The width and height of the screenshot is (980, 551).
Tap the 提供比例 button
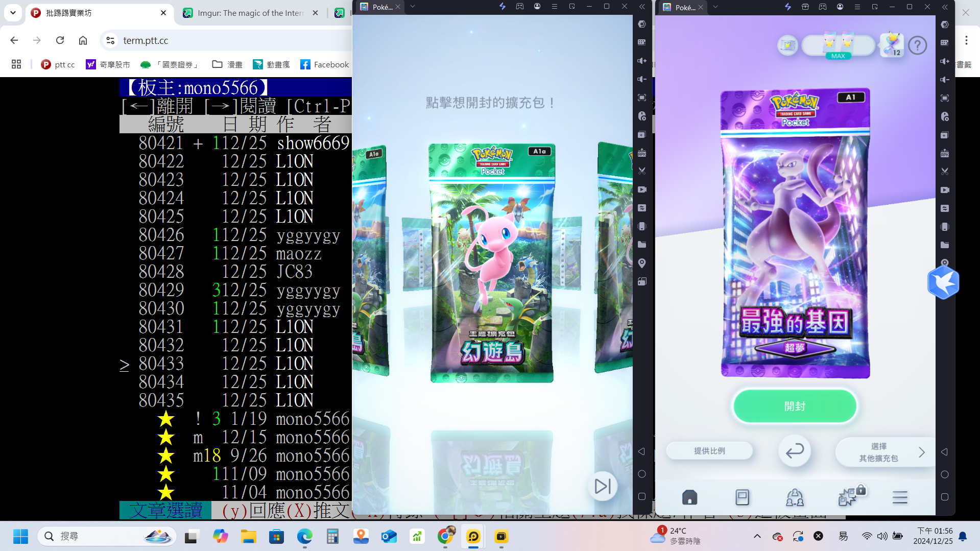(x=709, y=451)
